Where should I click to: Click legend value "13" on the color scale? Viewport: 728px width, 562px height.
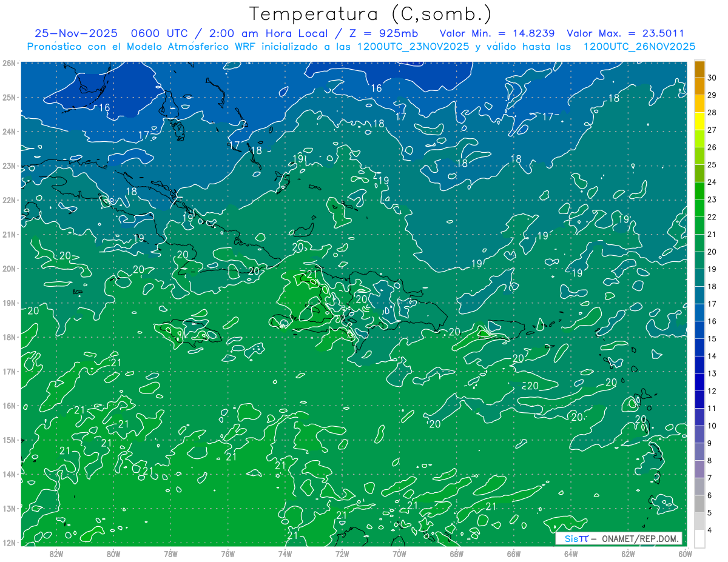coord(712,373)
